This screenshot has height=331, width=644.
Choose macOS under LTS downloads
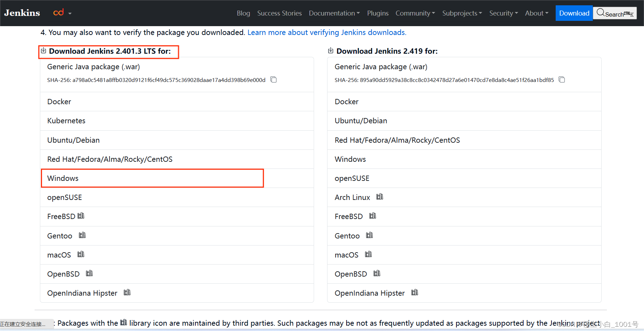coord(177,255)
